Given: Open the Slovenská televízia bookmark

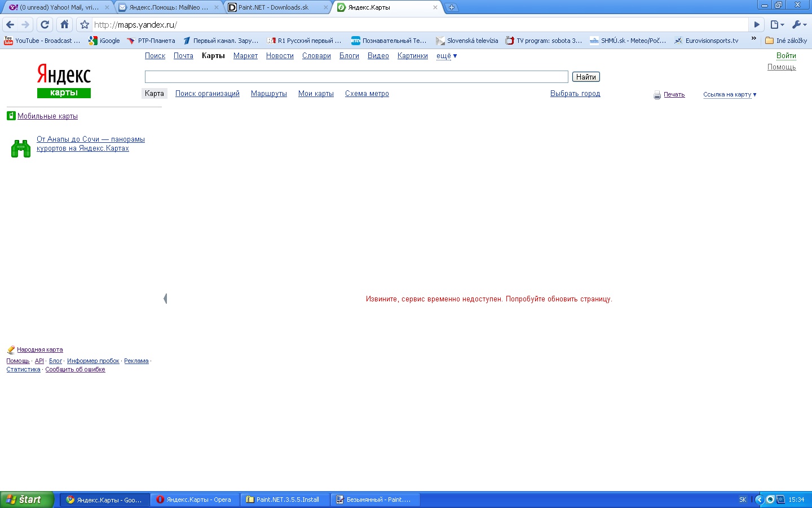Looking at the screenshot, I should click(467, 41).
